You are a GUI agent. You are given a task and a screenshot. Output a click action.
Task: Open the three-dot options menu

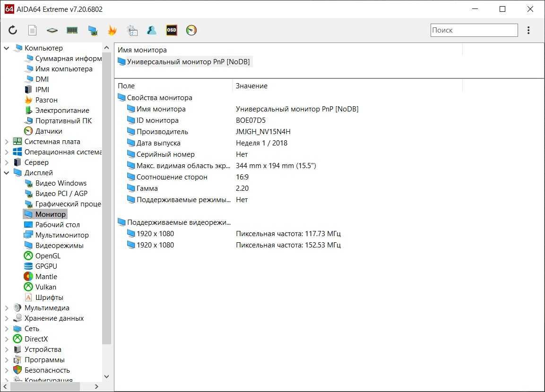tap(528, 30)
